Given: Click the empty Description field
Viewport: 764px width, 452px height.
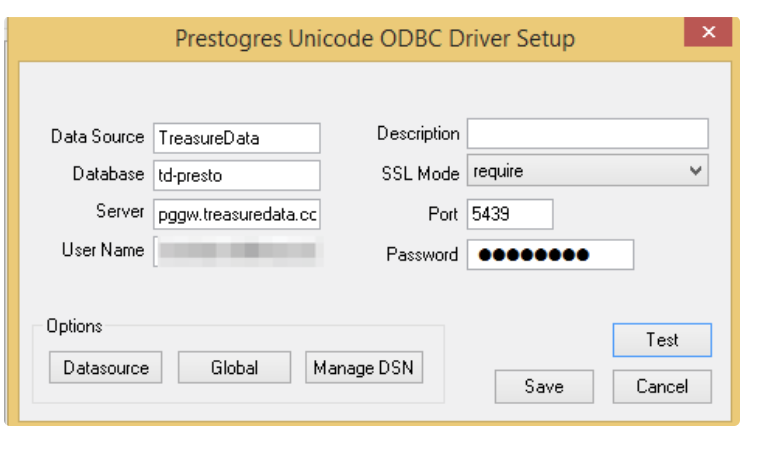Looking at the screenshot, I should click(587, 134).
